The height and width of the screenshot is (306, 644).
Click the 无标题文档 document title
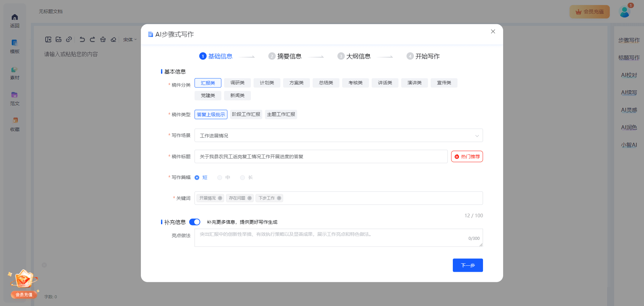click(x=51, y=11)
